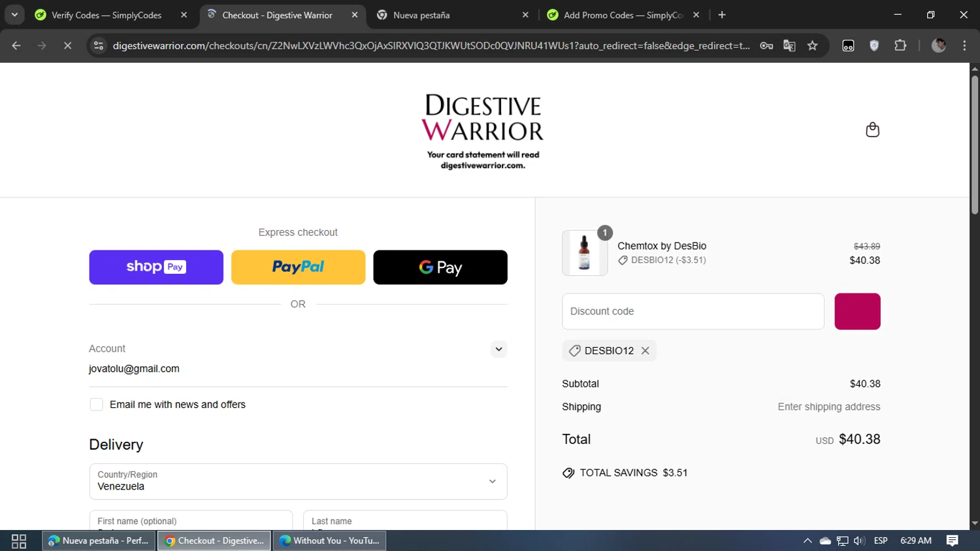Pay with Google Pay express checkout
Screen dimensions: 980x551
click(x=440, y=267)
